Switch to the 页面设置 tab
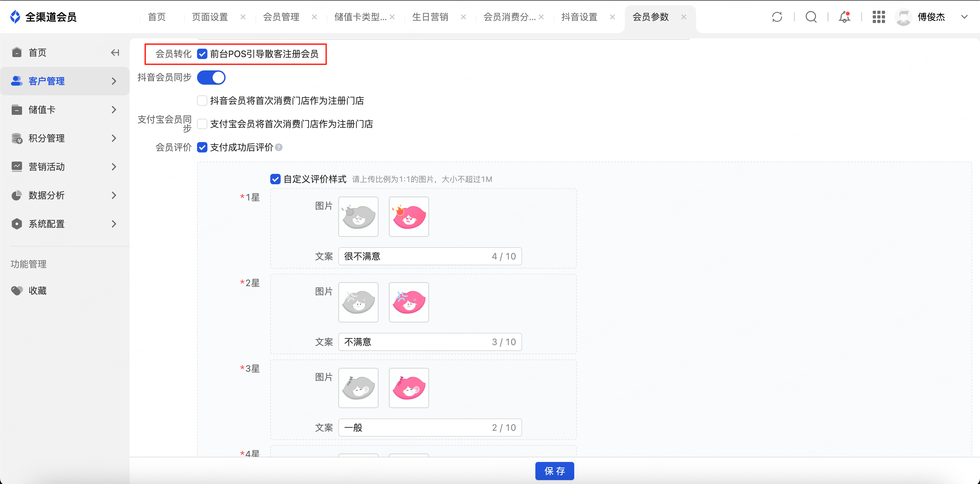The height and width of the screenshot is (484, 980). [210, 17]
